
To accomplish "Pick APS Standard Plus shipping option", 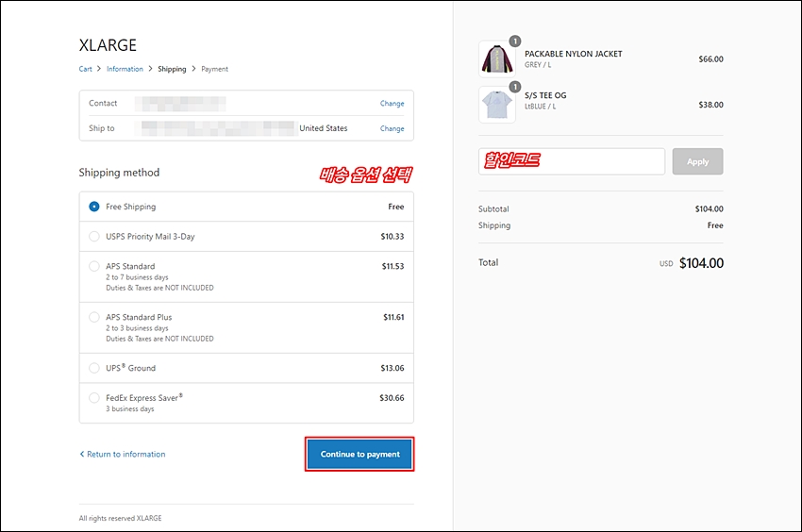I will [x=94, y=317].
